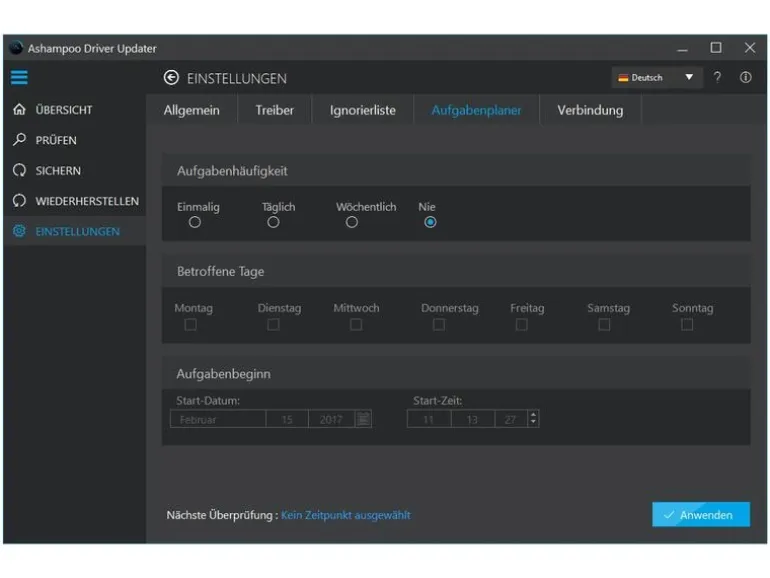This screenshot has width=770, height=578.
Task: Select the Nie radio button
Action: (430, 222)
